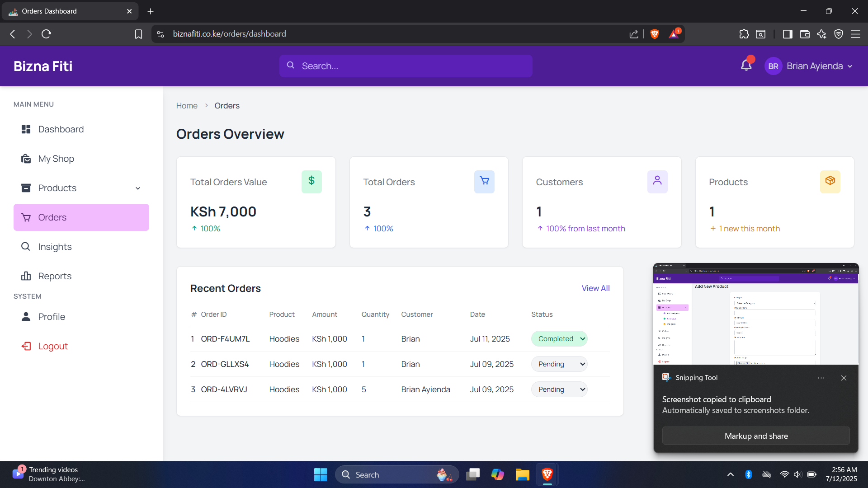868x488 pixels.
Task: Open the Snipping Tool screenshot thumbnail
Action: click(755, 314)
